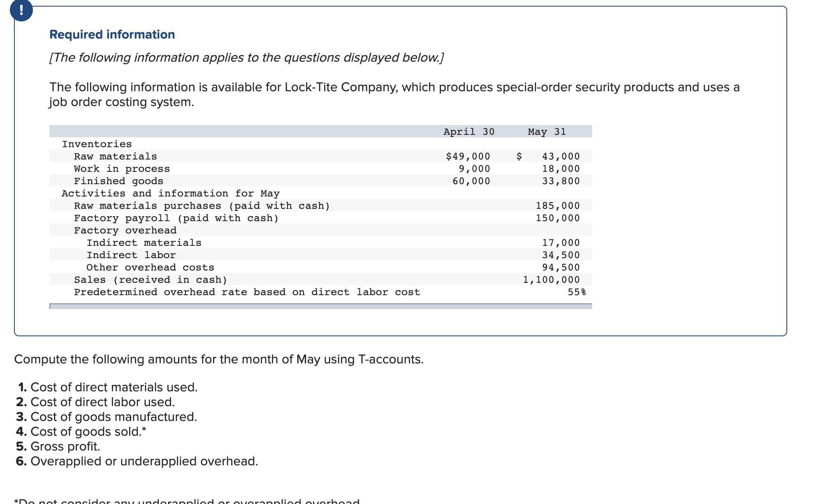The width and height of the screenshot is (816, 504).
Task: Click the Finished goods April value 60,000
Action: point(471,181)
